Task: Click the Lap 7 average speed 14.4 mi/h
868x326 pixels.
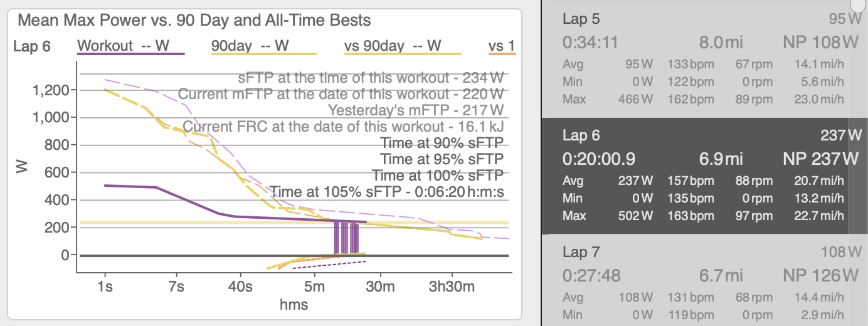Action: (820, 297)
